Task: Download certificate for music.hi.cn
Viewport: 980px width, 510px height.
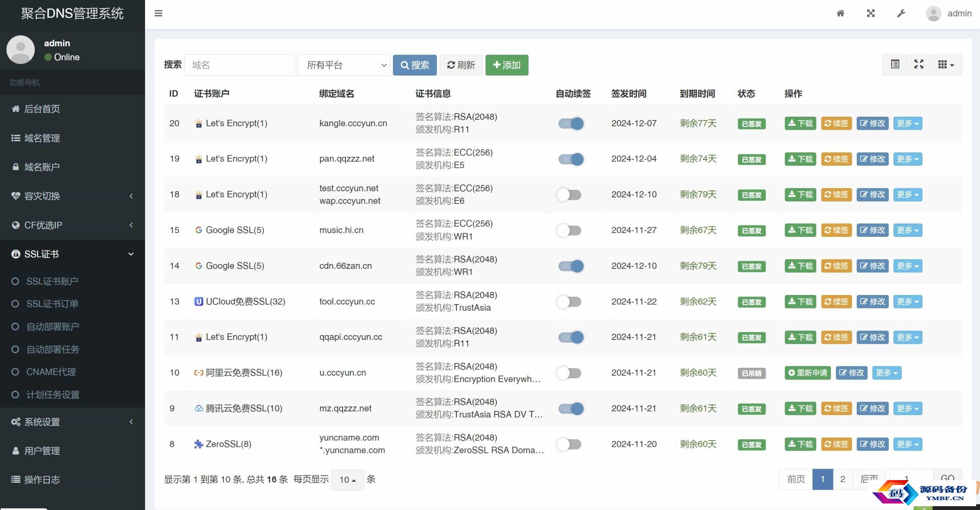Action: (800, 230)
